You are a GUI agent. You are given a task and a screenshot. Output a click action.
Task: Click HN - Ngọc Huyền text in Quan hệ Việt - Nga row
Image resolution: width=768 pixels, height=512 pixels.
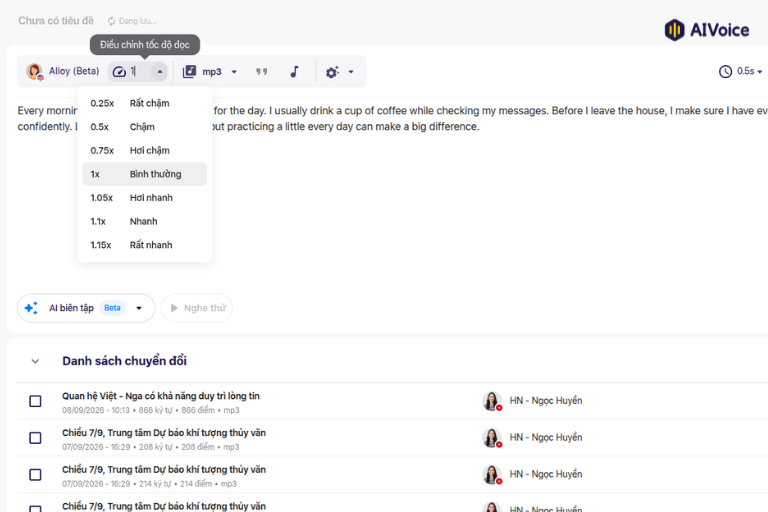tap(546, 401)
